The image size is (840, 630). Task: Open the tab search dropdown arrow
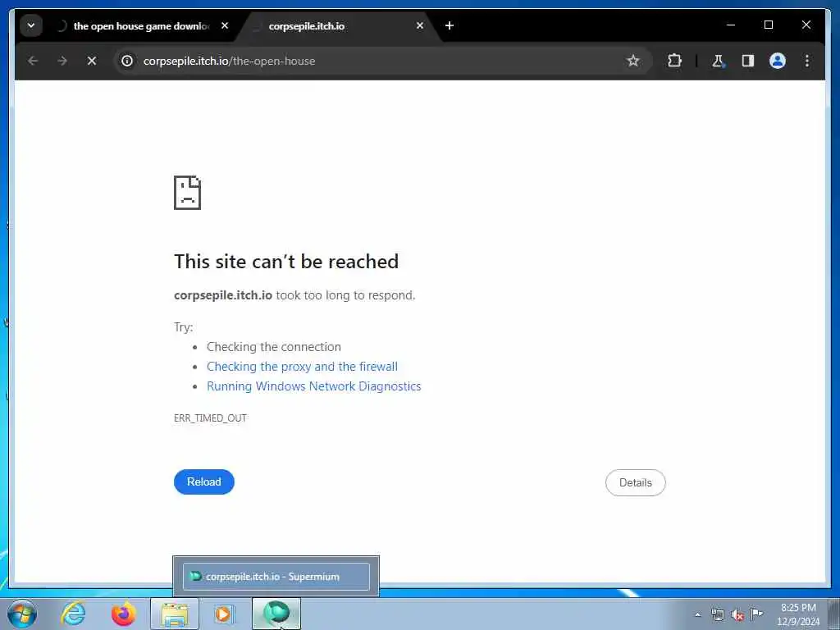pos(31,25)
